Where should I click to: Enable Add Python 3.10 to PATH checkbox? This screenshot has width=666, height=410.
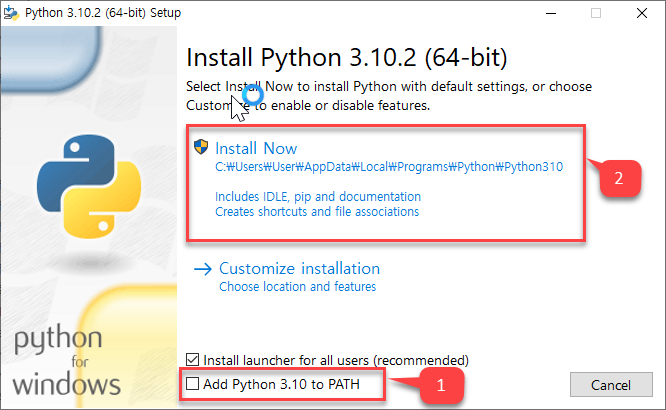(x=192, y=384)
